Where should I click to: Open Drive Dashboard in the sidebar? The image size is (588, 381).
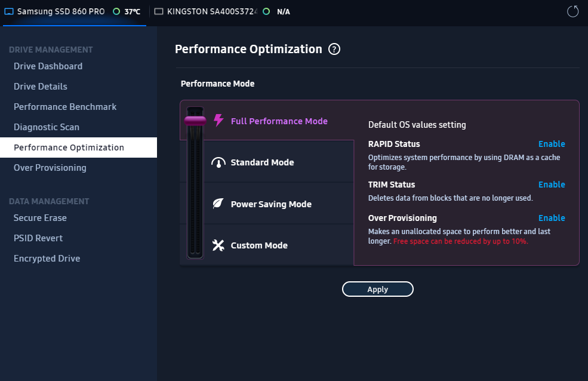tap(48, 66)
